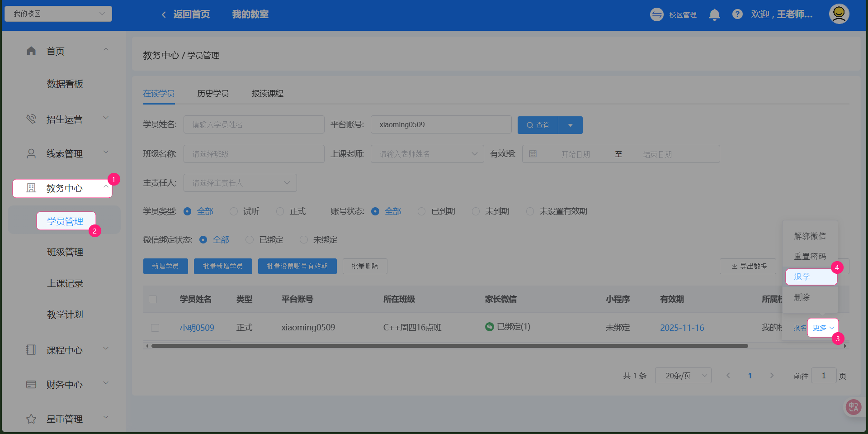The width and height of the screenshot is (868, 434).
Task: Open student link 小明0509
Action: tap(197, 328)
